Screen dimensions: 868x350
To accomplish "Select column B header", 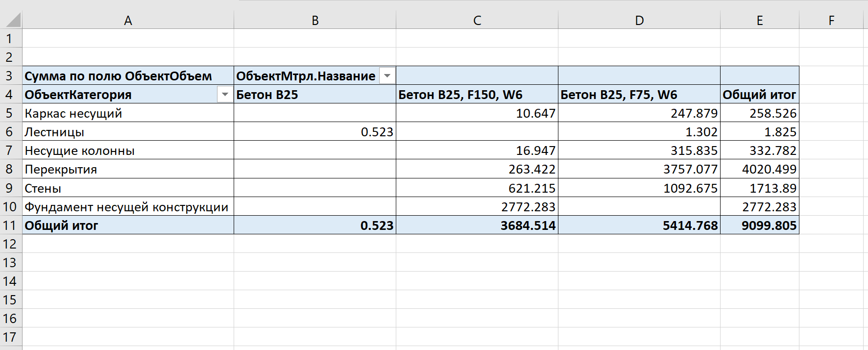I will (x=315, y=21).
